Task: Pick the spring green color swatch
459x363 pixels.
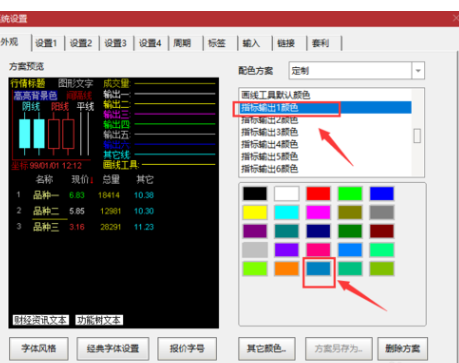Action: (382, 250)
